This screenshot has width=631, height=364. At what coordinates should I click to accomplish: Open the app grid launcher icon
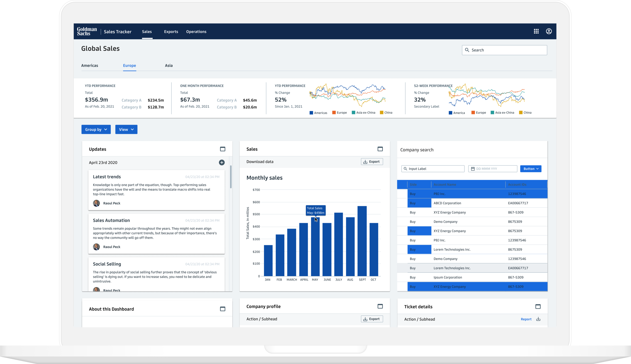point(537,31)
